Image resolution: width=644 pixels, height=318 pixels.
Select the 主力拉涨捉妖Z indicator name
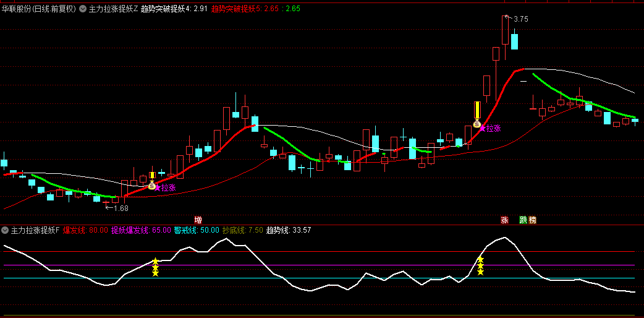click(x=113, y=8)
